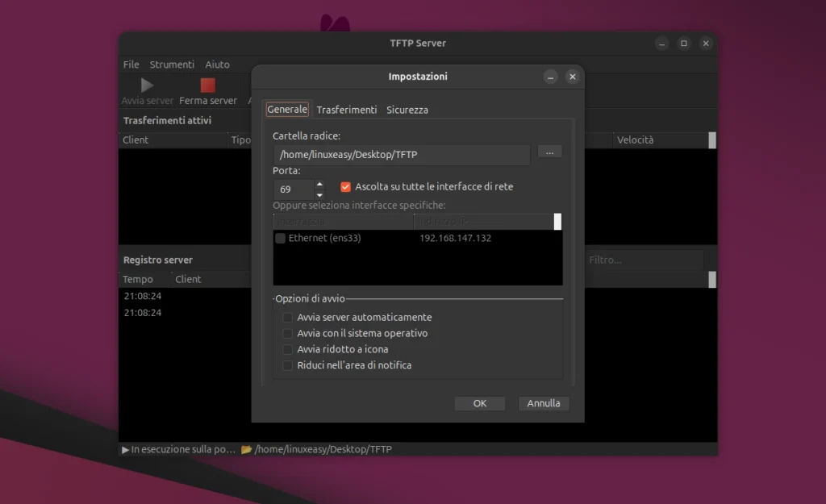826x504 pixels.
Task: Click the scrollbar beside Registro server
Action: coord(711,279)
